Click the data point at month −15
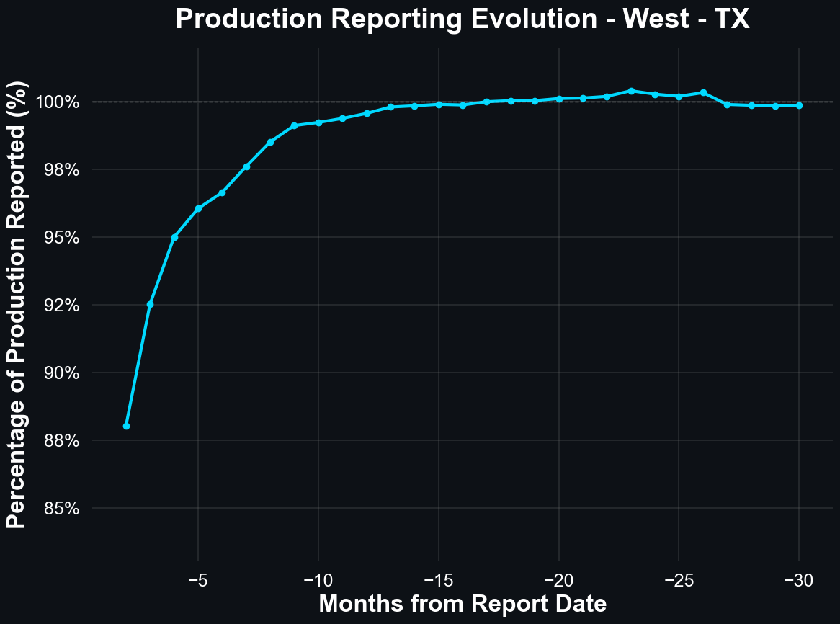 [x=439, y=104]
